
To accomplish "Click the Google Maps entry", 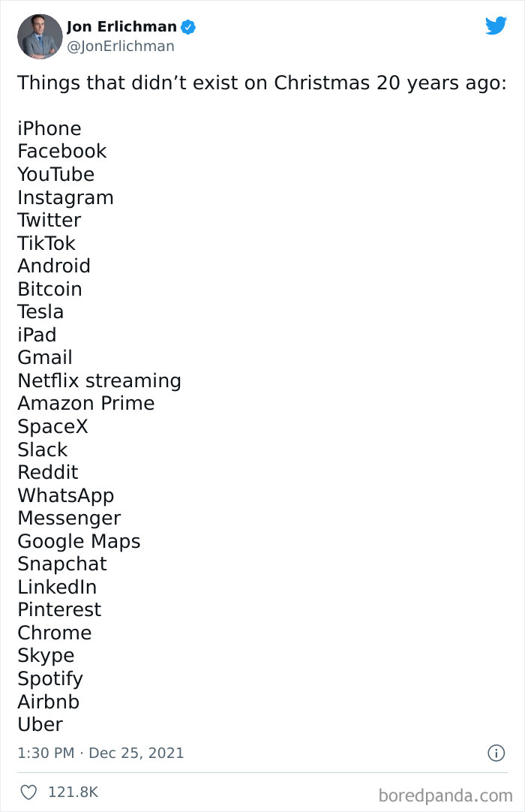I will point(79,541).
